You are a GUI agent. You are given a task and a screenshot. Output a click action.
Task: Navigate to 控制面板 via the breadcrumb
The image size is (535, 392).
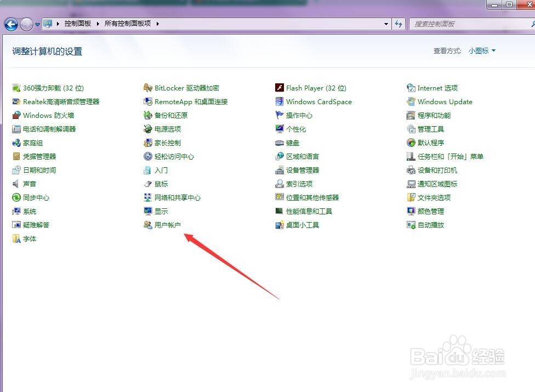(77, 24)
